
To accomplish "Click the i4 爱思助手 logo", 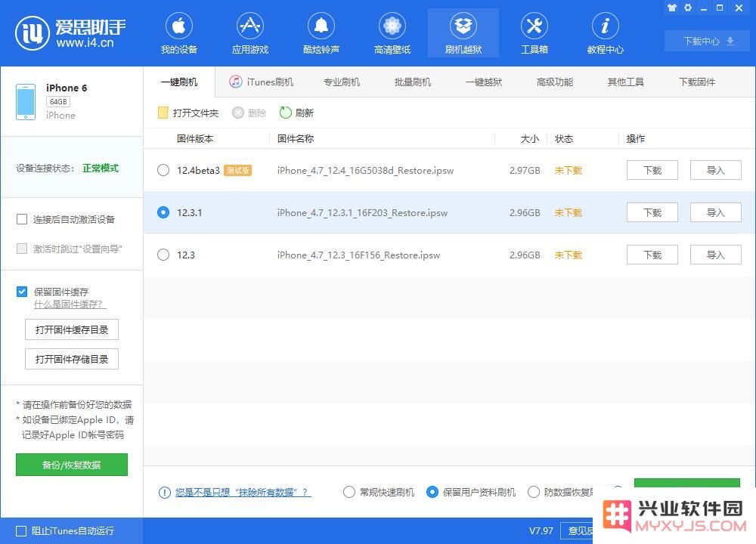I will point(70,32).
